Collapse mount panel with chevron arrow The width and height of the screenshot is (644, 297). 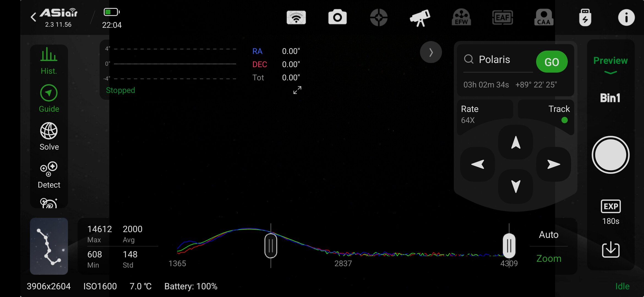pyautogui.click(x=431, y=52)
